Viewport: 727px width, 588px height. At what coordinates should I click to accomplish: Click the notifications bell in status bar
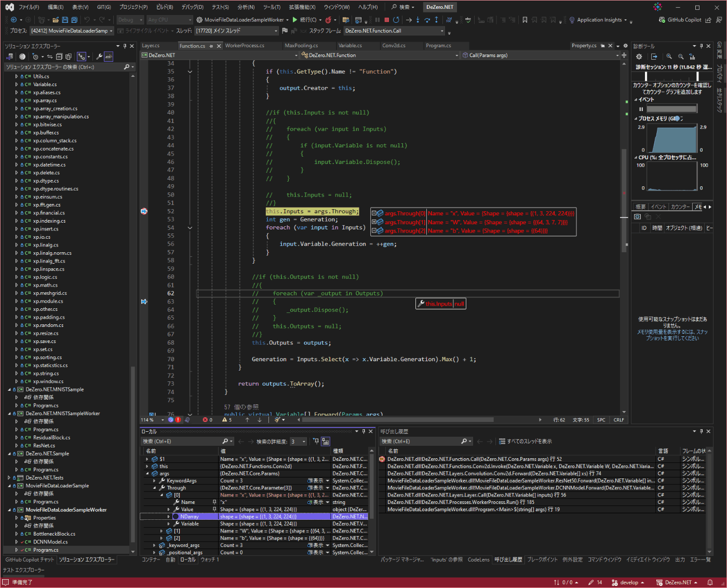click(710, 582)
